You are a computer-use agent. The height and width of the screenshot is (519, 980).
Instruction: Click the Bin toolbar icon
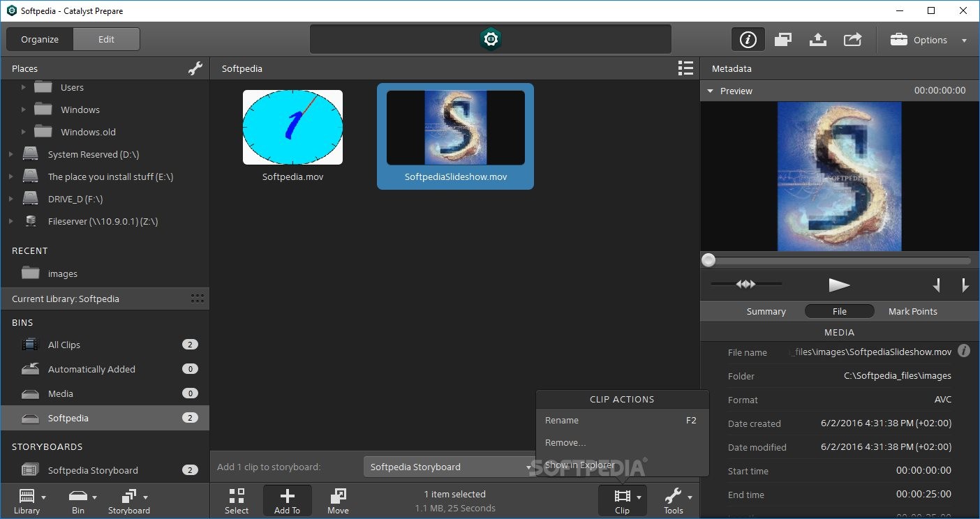[x=78, y=502]
